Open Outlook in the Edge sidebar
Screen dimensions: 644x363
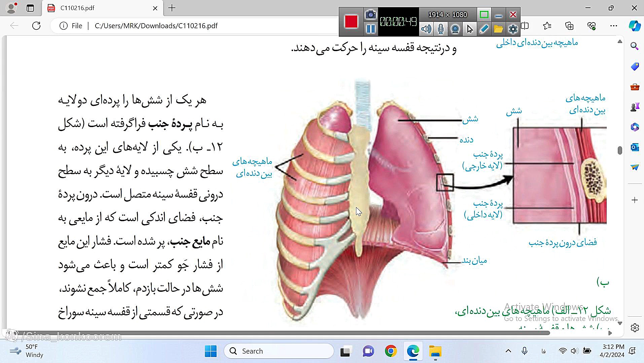635,147
